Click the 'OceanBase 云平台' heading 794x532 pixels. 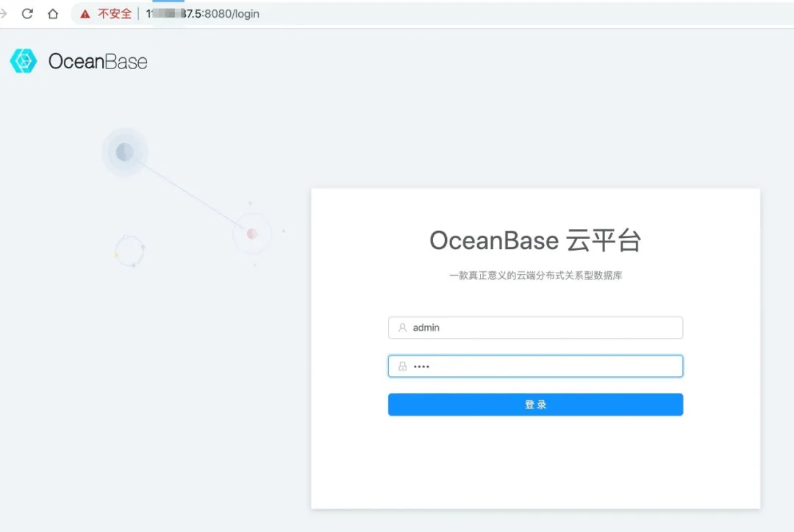pyautogui.click(x=535, y=240)
